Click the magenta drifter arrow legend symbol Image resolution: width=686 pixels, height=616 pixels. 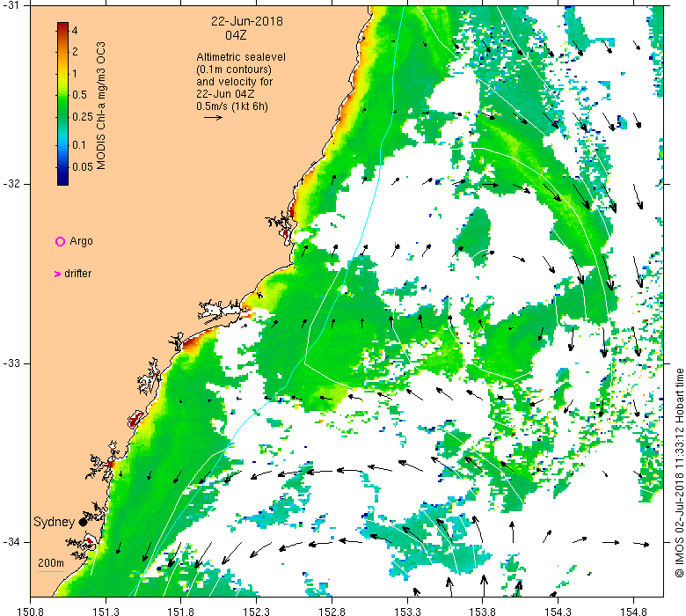[x=57, y=274]
